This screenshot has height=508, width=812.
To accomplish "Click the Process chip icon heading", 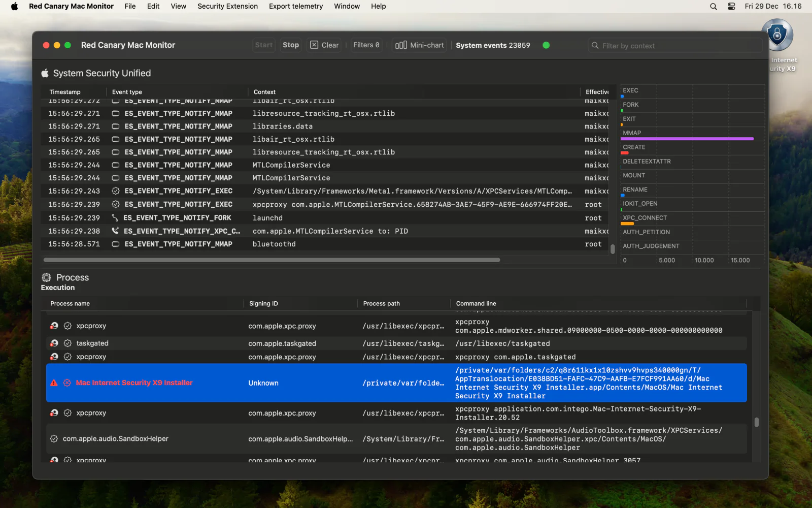I will point(46,277).
